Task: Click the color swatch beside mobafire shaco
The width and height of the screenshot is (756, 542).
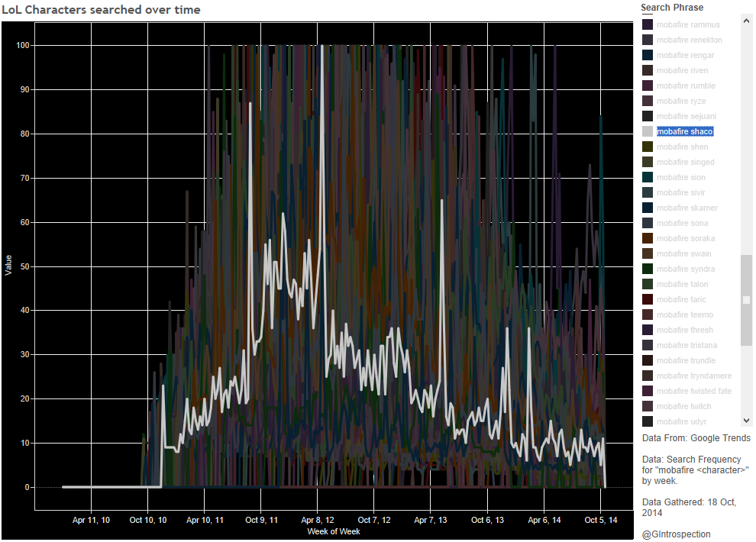Action: pyautogui.click(x=648, y=131)
